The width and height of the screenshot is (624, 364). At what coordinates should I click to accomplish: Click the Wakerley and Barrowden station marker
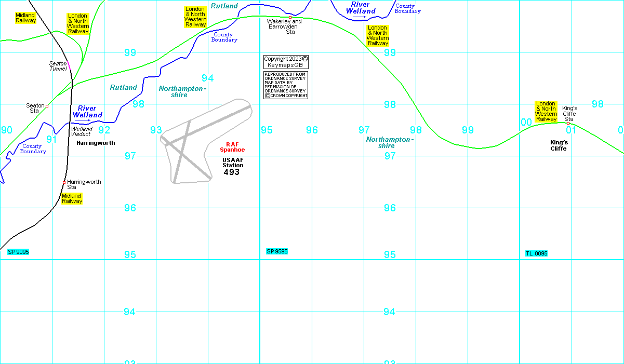[290, 17]
